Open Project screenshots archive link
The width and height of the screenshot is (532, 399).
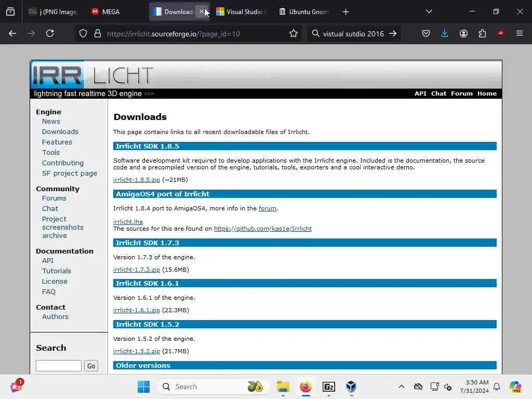click(62, 228)
